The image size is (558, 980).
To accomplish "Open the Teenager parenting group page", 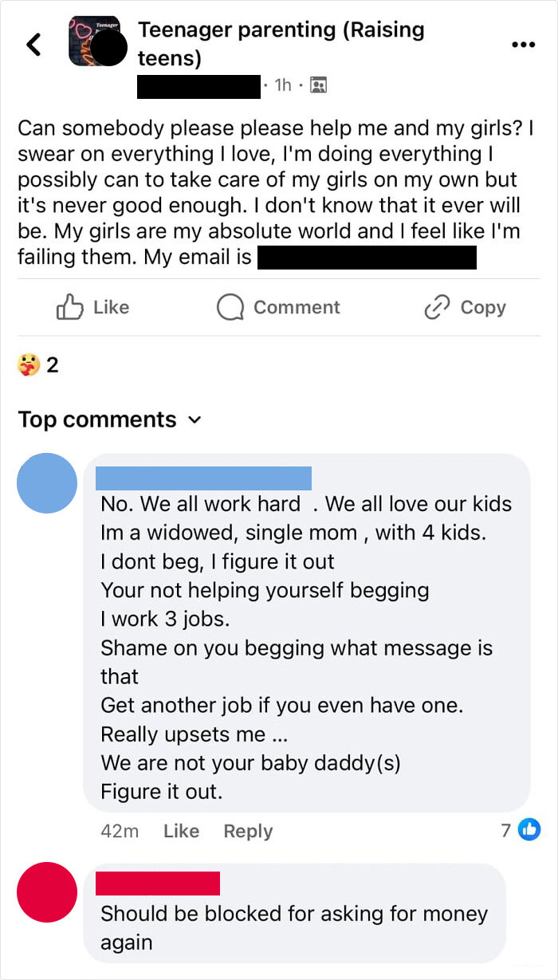I will (x=281, y=43).
